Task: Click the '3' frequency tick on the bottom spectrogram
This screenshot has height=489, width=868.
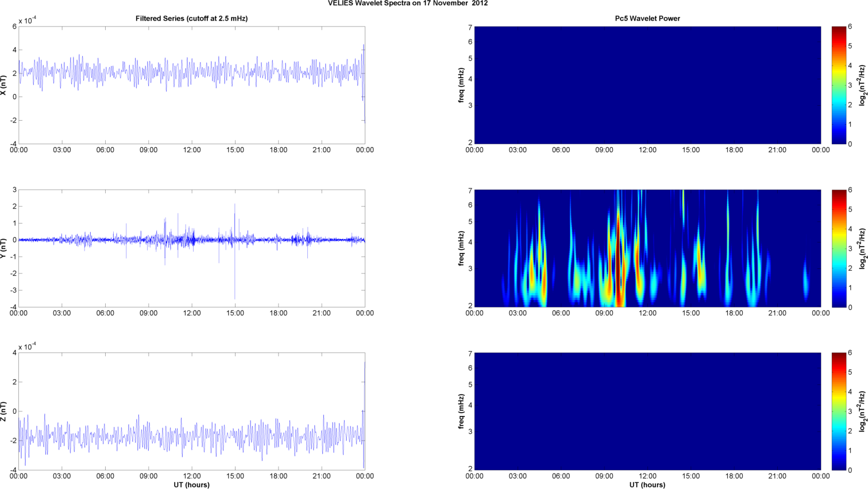Action: pyautogui.click(x=470, y=432)
